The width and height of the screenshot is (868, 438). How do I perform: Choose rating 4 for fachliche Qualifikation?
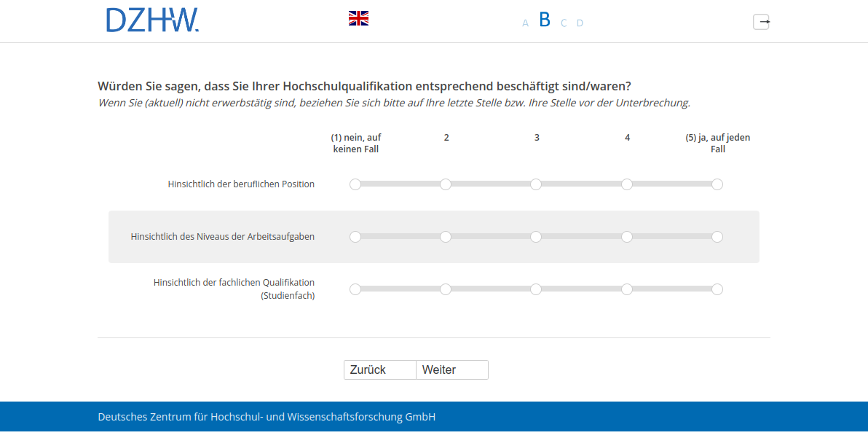(x=627, y=289)
